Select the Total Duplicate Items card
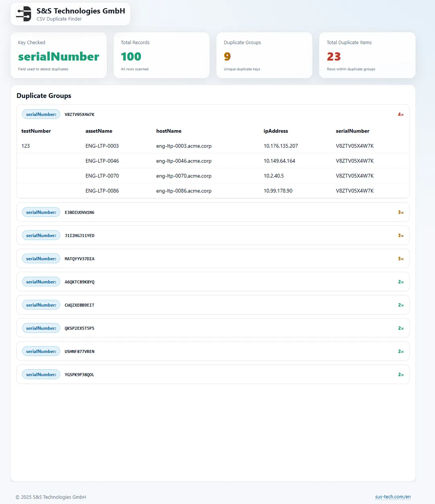 pyautogui.click(x=367, y=55)
